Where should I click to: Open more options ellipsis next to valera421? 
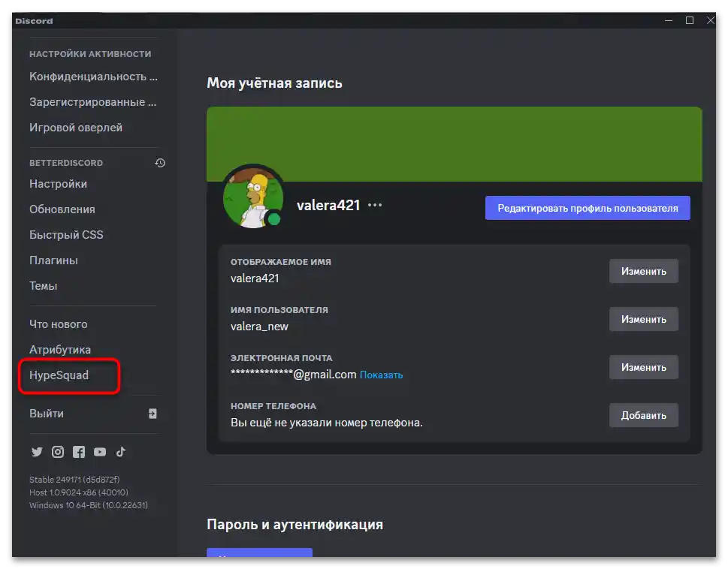373,204
